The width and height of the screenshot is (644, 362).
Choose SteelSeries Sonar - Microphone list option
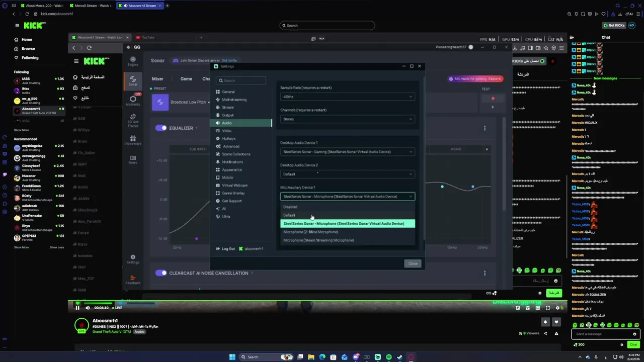[347, 223]
